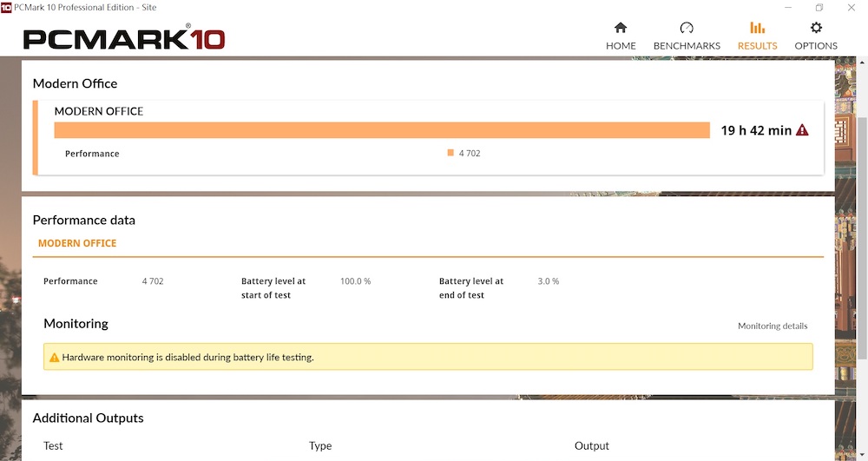Viewport: 868px width, 461px height.
Task: Click the OPTIONS menu label
Action: coord(816,46)
